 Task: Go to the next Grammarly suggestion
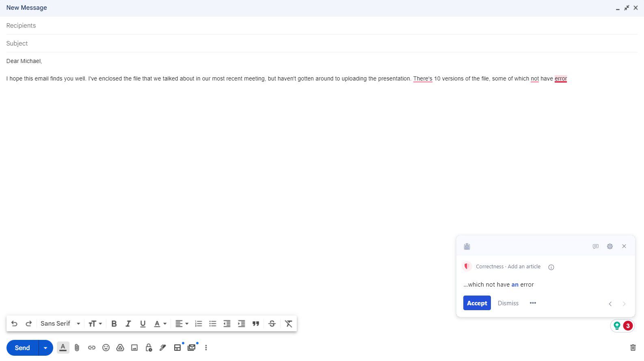tap(624, 304)
